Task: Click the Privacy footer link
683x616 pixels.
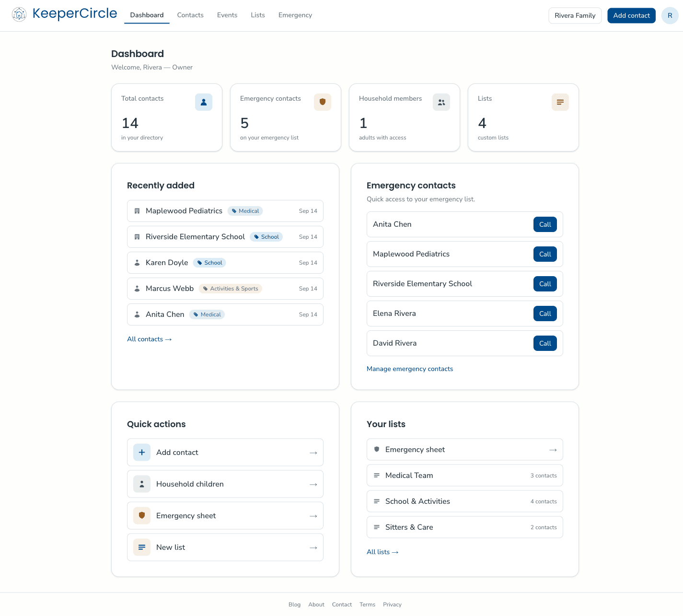Action: point(393,604)
